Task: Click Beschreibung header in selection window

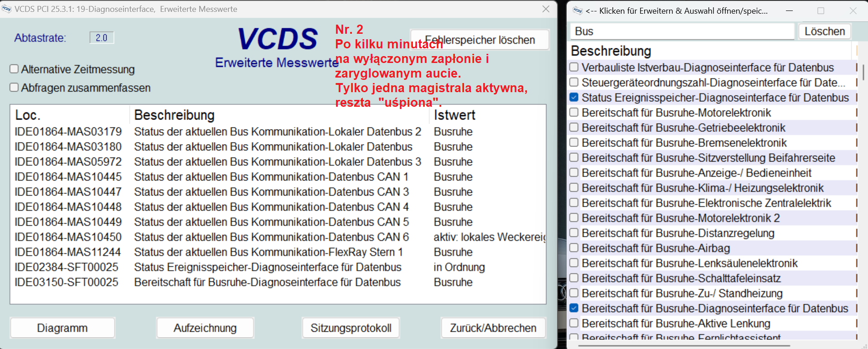Action: [611, 51]
